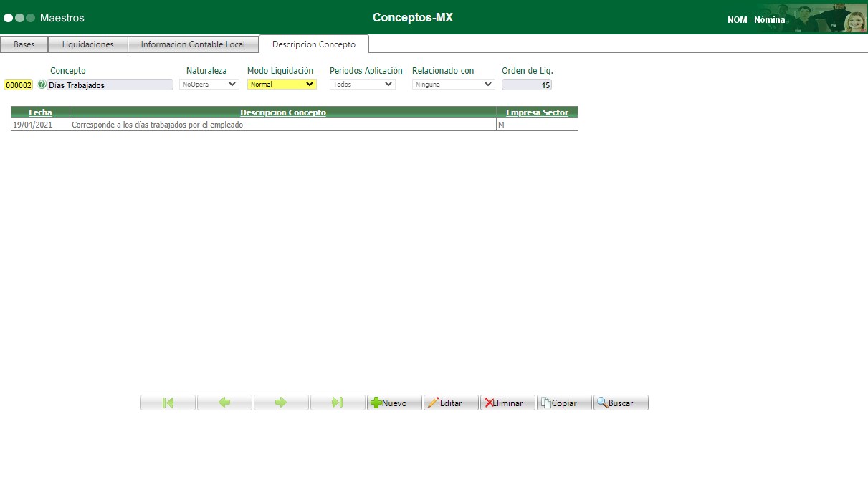Create a new record with Nuevo

394,403
